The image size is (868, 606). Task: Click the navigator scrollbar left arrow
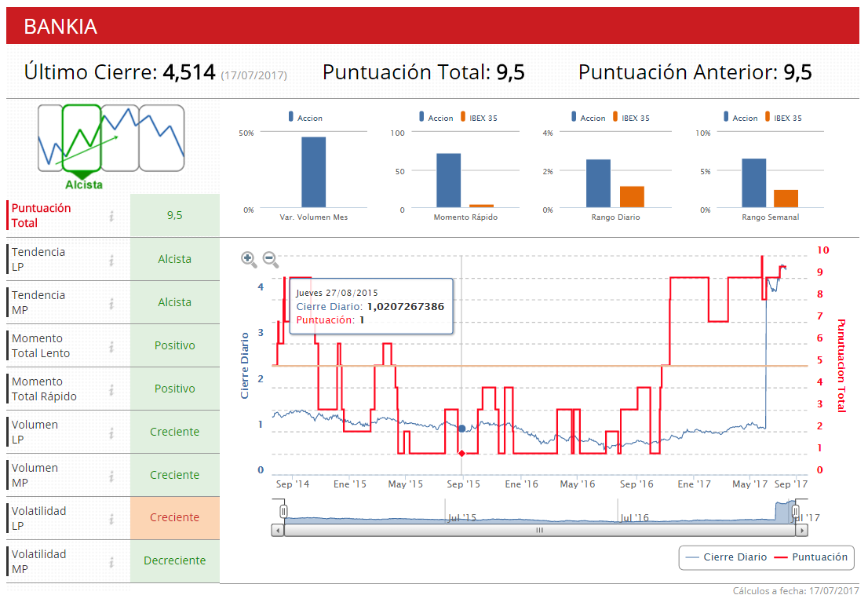click(x=278, y=531)
